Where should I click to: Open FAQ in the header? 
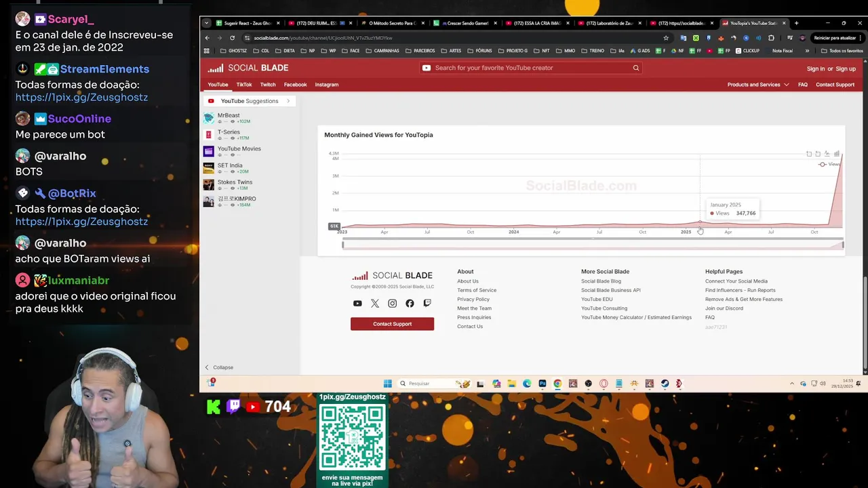(x=803, y=85)
